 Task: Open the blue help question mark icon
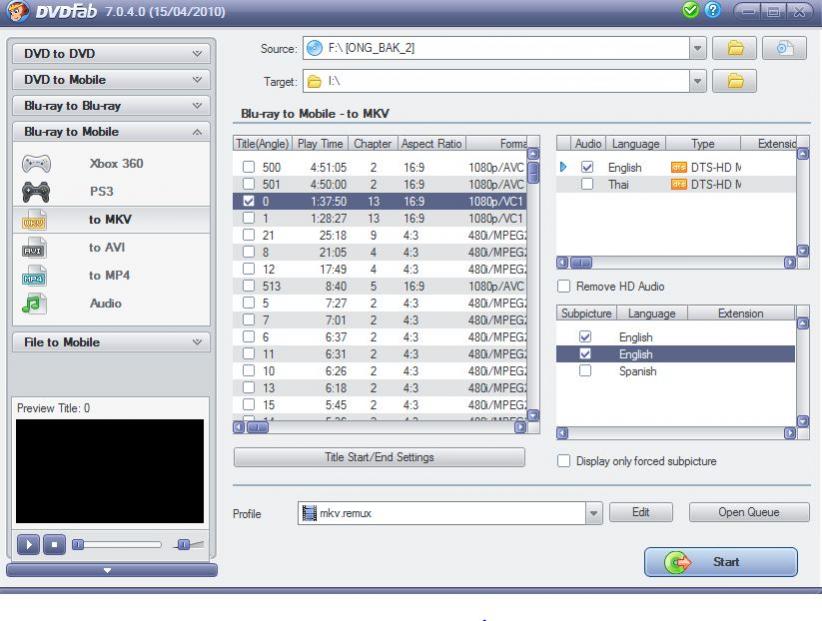[712, 10]
